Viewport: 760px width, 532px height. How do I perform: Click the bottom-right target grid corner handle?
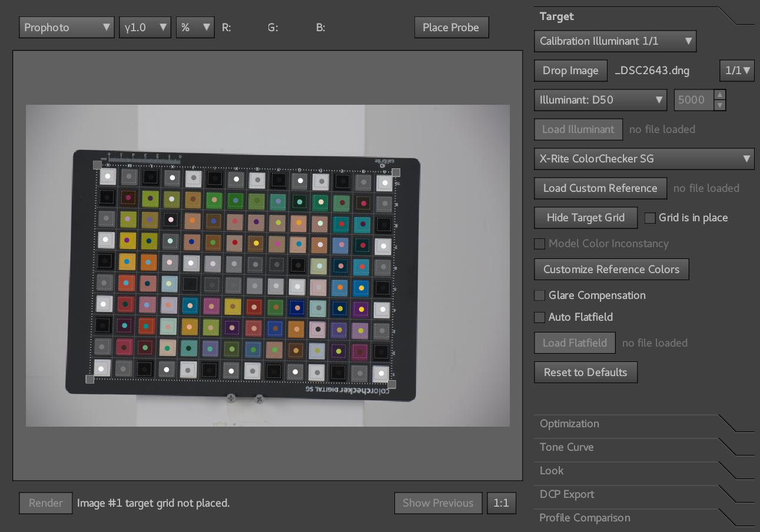(x=392, y=384)
